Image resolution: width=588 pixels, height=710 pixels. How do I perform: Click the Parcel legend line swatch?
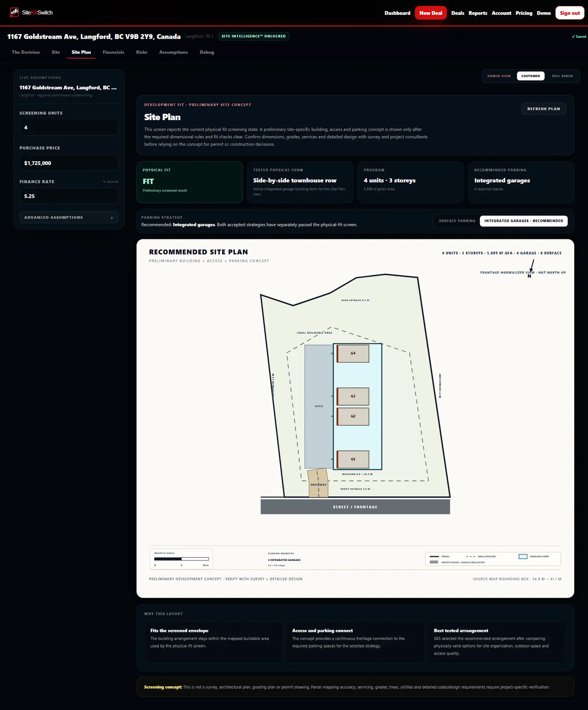pyautogui.click(x=434, y=556)
